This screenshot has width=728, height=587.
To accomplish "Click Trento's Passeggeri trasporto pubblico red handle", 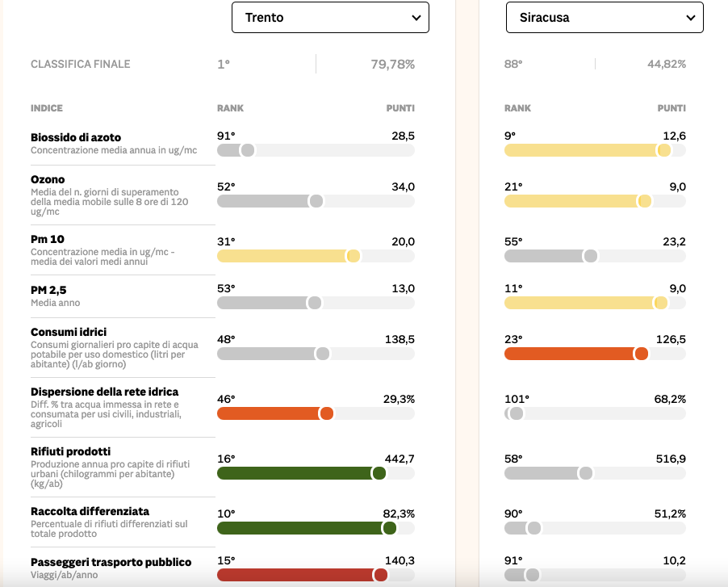I will pos(380,575).
